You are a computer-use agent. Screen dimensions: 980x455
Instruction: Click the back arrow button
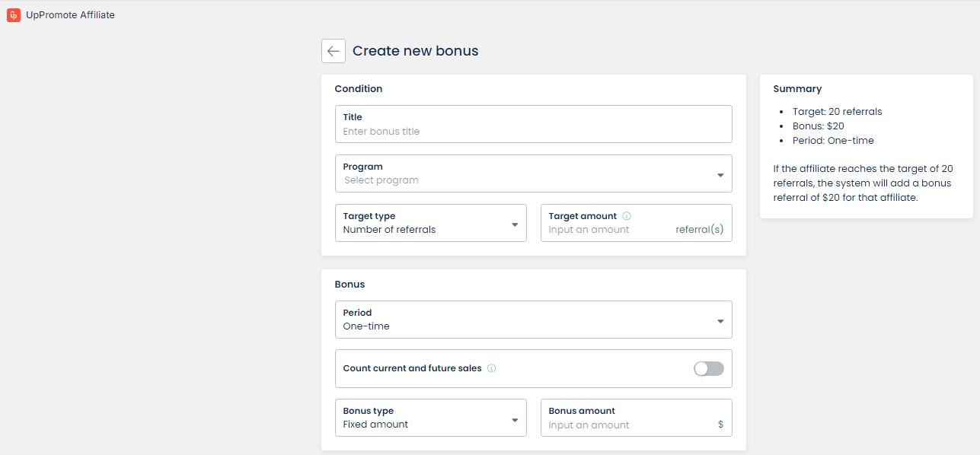point(333,51)
